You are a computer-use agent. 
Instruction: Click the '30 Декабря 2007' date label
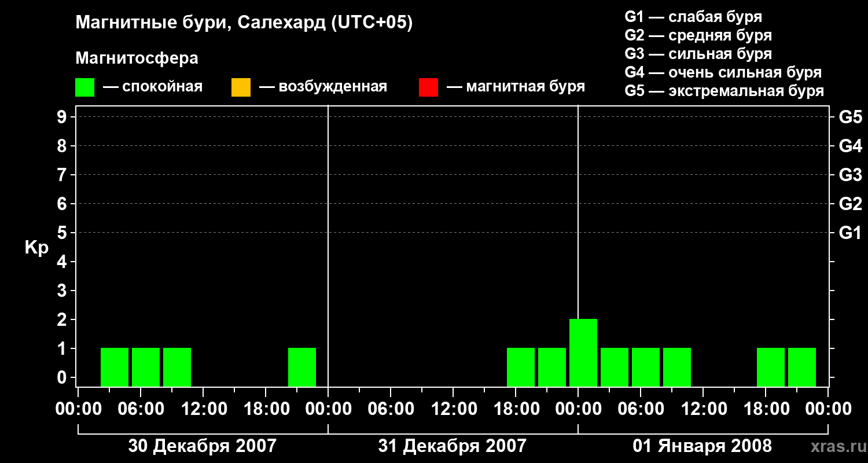[203, 446]
